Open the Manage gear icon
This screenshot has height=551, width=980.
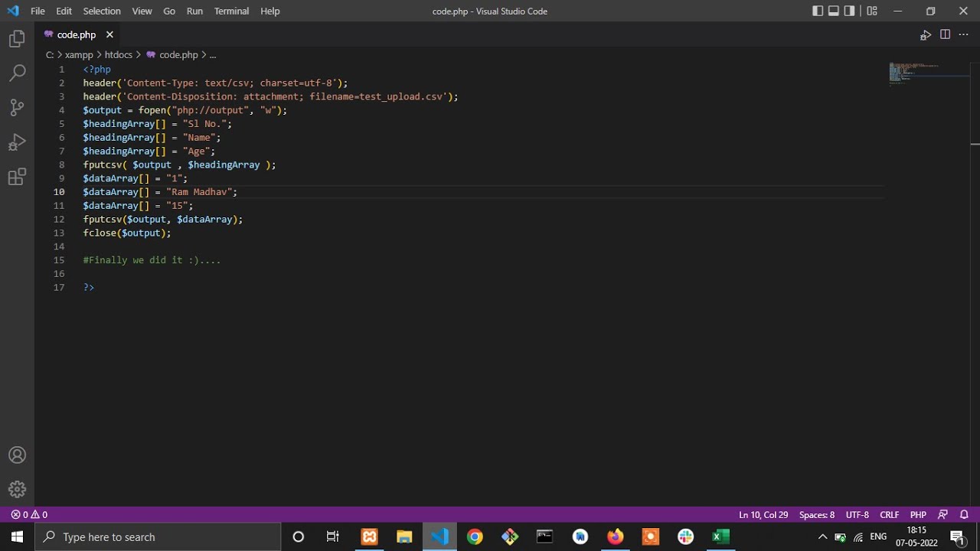click(x=17, y=489)
